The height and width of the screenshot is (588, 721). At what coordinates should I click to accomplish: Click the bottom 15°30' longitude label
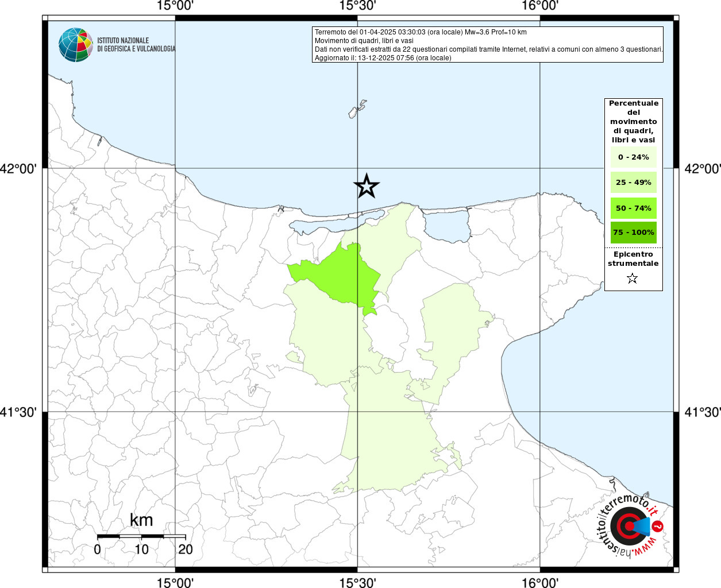(x=357, y=582)
